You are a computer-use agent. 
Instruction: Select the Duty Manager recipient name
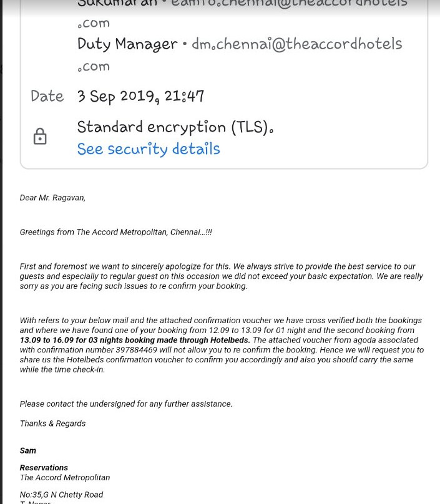point(127,44)
